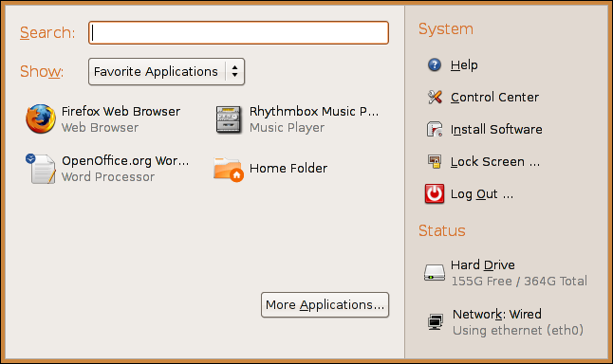Screen dimensions: 613x364
Task: Click the 'Web Browser' subtitle under Firefox
Action: coord(100,127)
